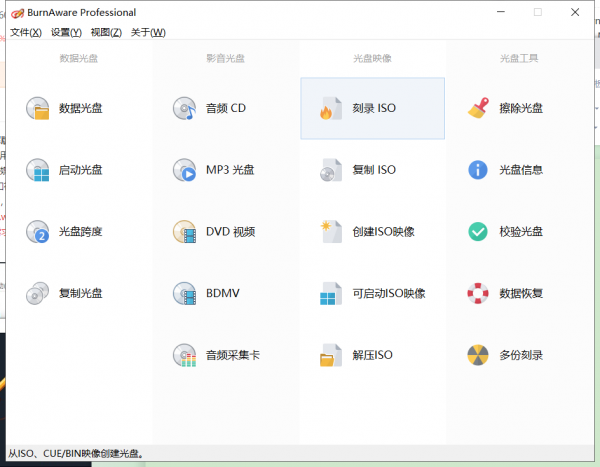600x467 pixels.
Task: Launch 启动光盘 via its label
Action: click(x=81, y=170)
